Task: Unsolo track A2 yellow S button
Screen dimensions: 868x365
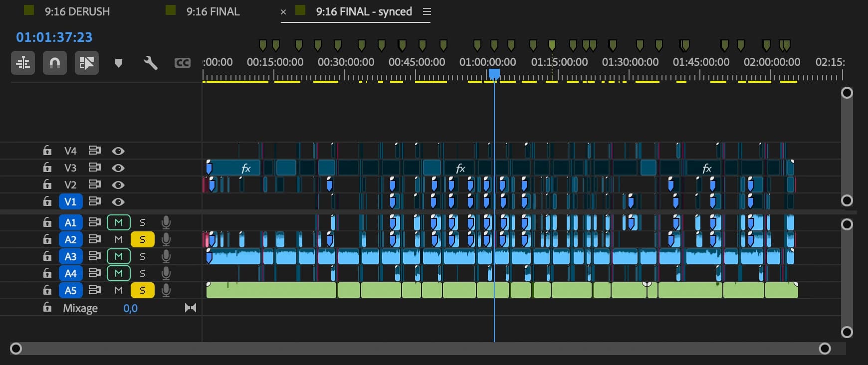Action: click(x=143, y=239)
